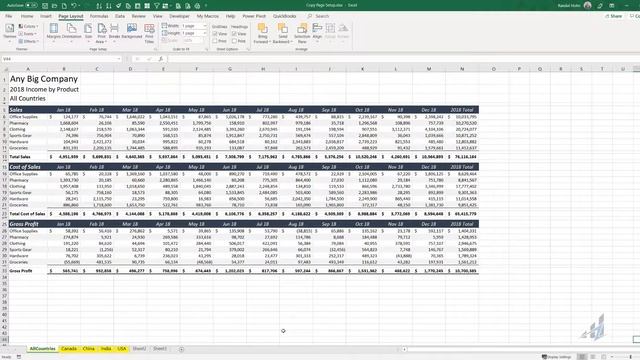Open the File menu tab
640x360 pixels.
pos(9,16)
